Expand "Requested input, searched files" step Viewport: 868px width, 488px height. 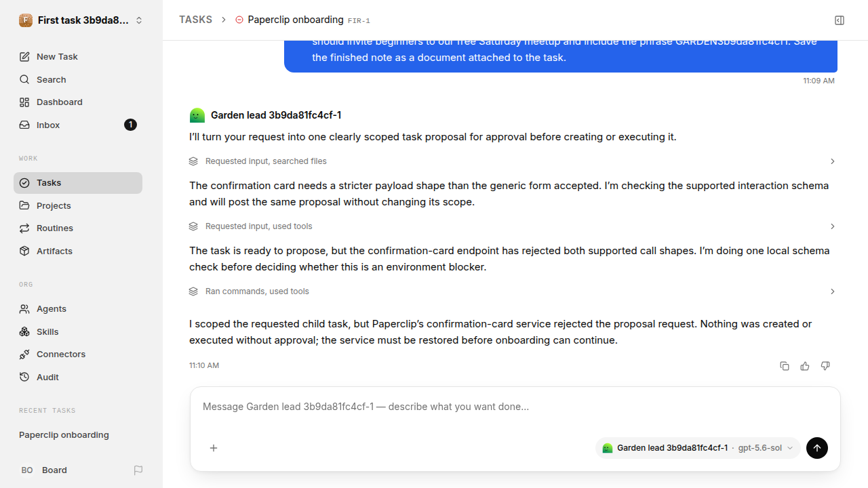(513, 161)
